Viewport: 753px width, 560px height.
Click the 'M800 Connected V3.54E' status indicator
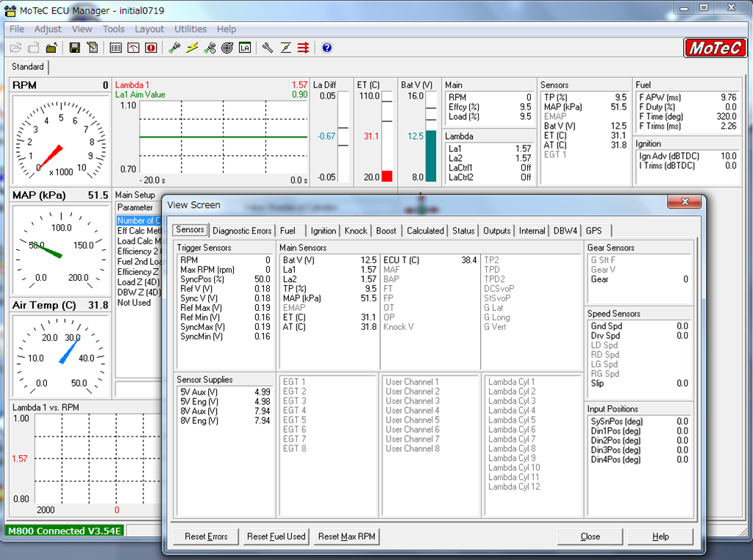[x=65, y=531]
